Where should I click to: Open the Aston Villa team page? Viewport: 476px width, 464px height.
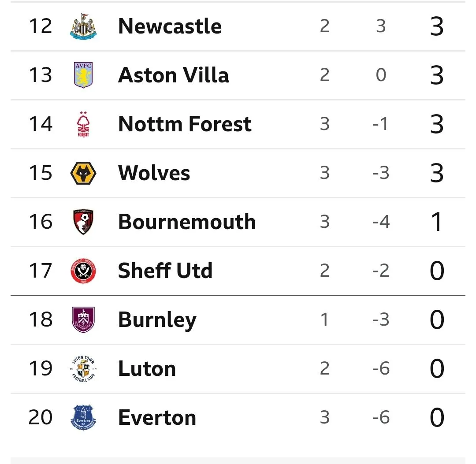click(174, 75)
